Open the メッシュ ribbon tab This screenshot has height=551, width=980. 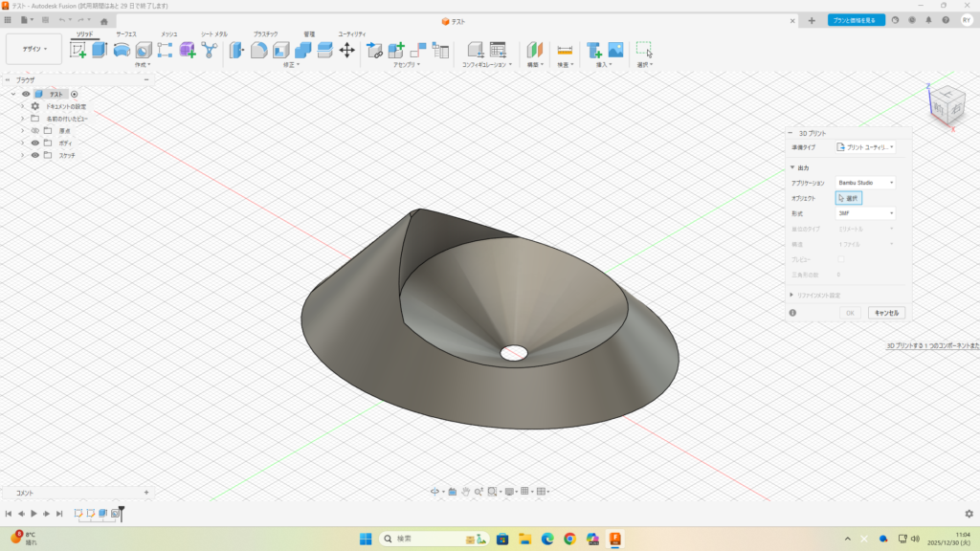(x=168, y=33)
